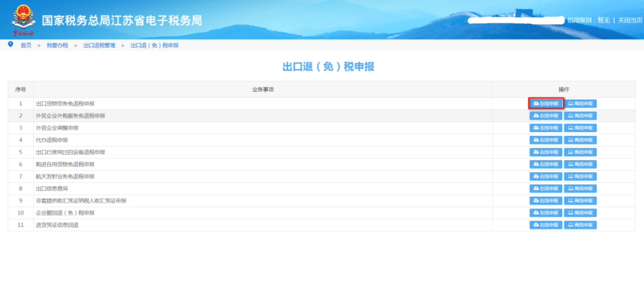Open 我要办税 breadcrumb link
Viewport: 644px width, 302px height.
pos(57,45)
